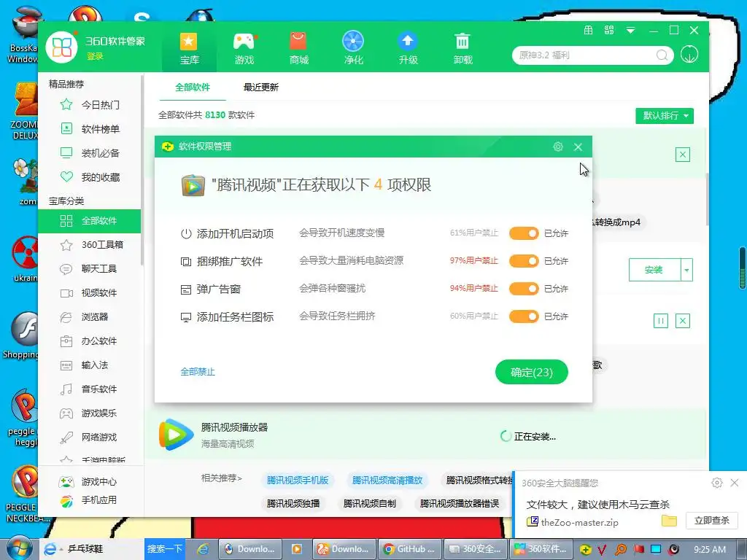Open the 卸载 uninstall section
This screenshot has width=747, height=560.
462,48
